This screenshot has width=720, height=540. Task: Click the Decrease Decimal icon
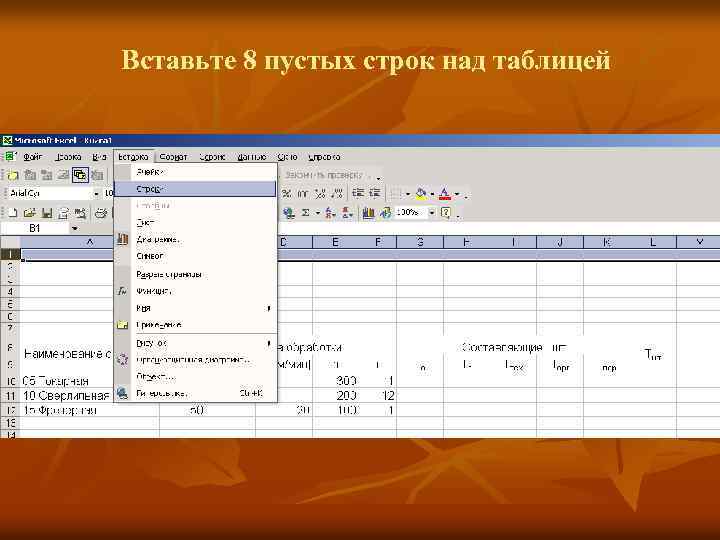(337, 194)
